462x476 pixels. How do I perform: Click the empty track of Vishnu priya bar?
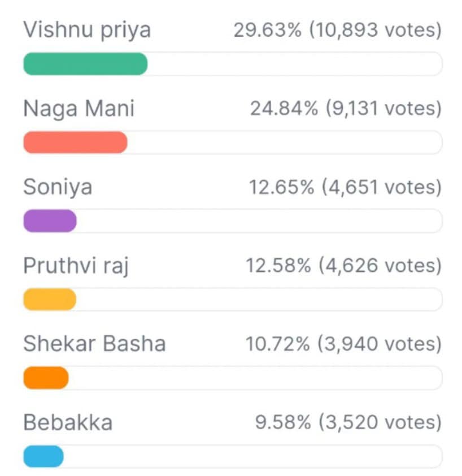click(x=295, y=64)
